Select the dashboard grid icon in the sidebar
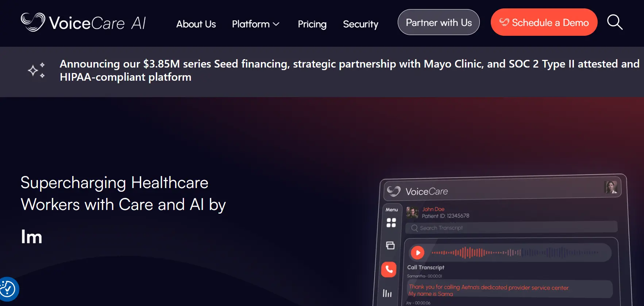The image size is (644, 306). tap(391, 223)
